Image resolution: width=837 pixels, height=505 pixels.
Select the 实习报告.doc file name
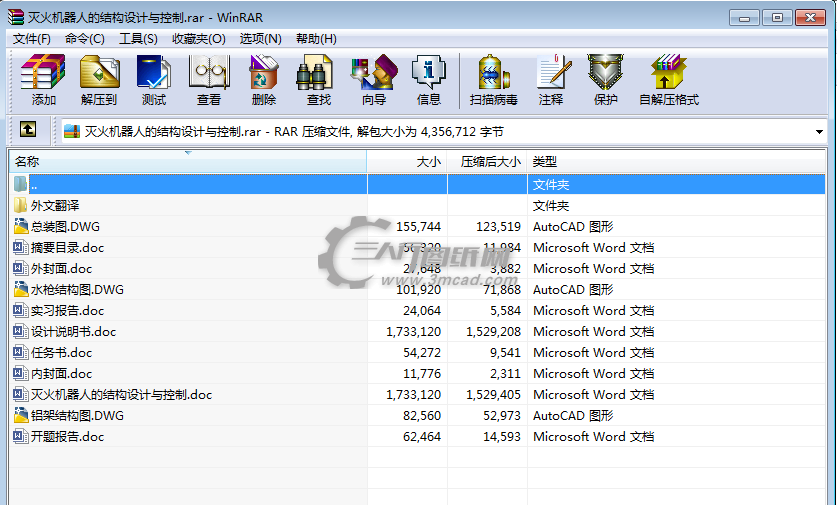point(67,310)
